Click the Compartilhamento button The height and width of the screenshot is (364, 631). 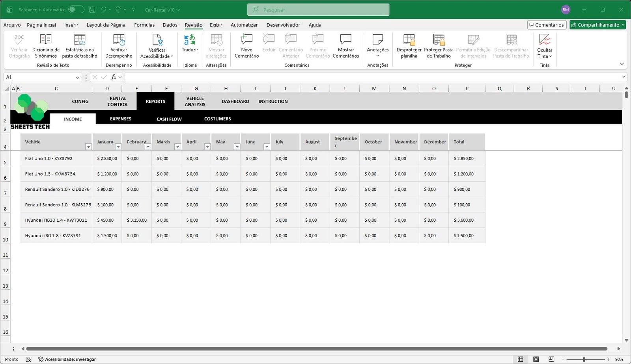tap(597, 24)
